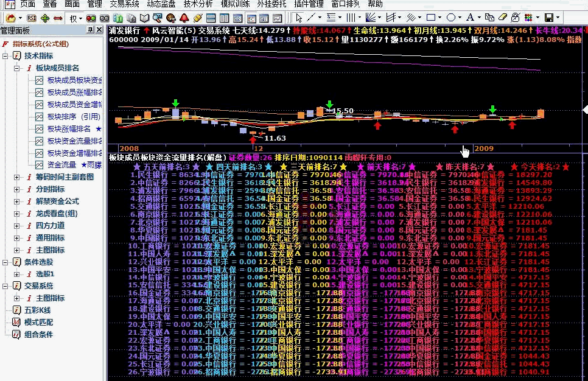The height and width of the screenshot is (381, 588).
Task: Click the two gray circles icon
Action: click(x=104, y=18)
